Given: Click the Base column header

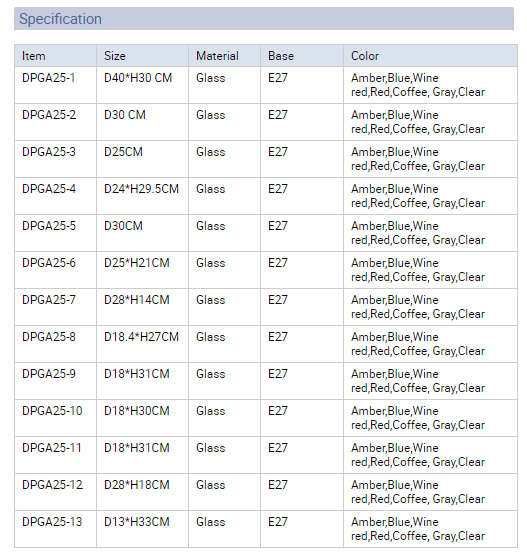Looking at the screenshot, I should pos(302,56).
